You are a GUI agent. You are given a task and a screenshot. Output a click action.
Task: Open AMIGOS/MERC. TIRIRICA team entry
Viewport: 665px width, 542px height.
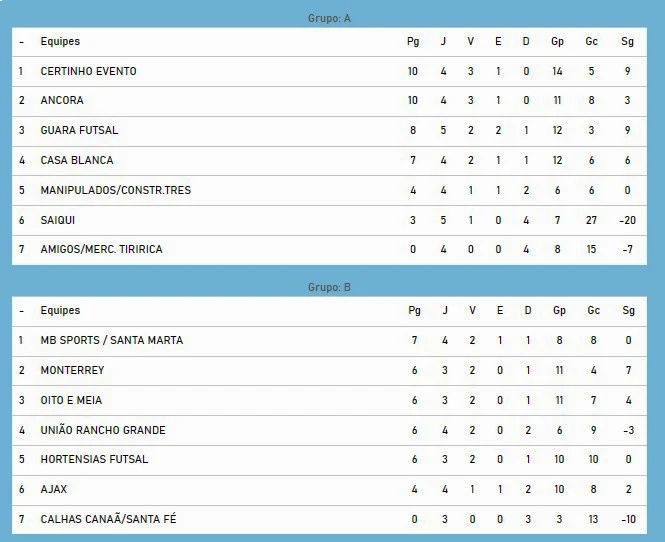point(101,249)
